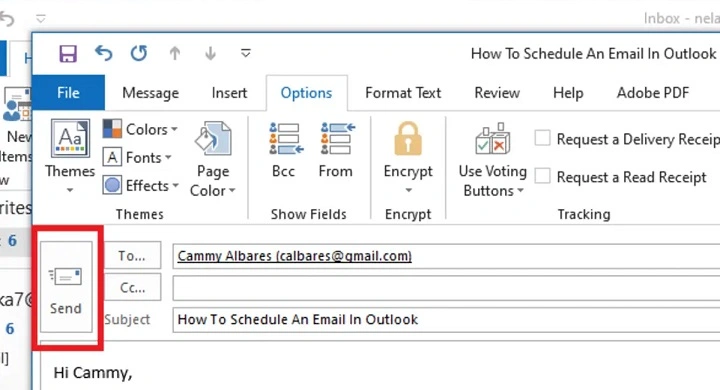720x390 pixels.
Task: Show the From field
Action: tap(336, 150)
